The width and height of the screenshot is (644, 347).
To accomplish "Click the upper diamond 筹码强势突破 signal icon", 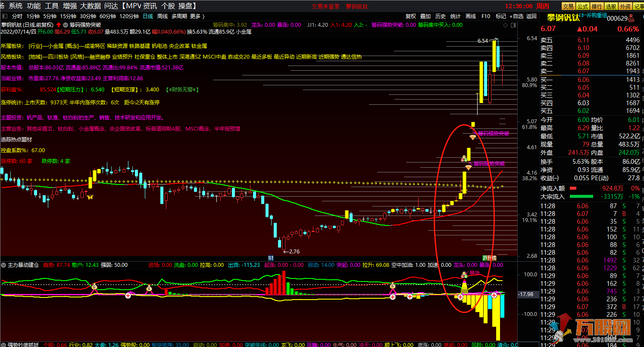I will point(473,137).
